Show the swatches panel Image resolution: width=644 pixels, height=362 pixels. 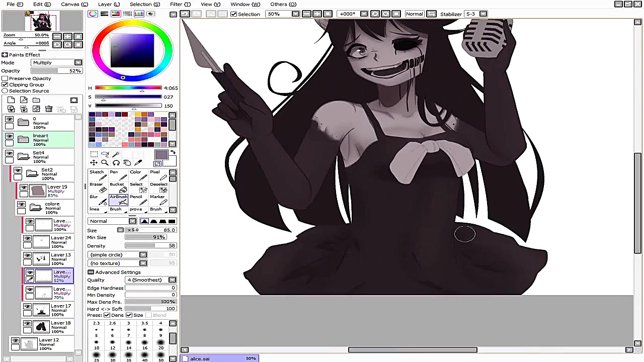pos(139,14)
